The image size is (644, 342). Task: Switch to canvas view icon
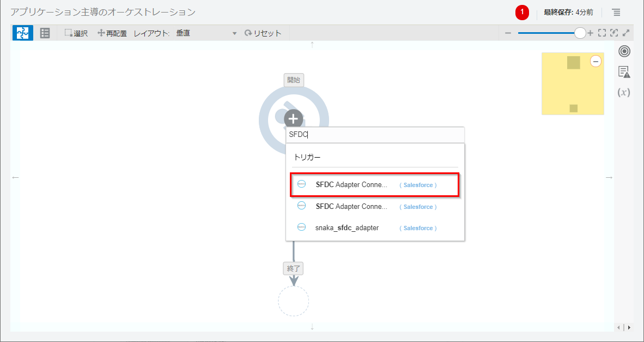(x=22, y=33)
